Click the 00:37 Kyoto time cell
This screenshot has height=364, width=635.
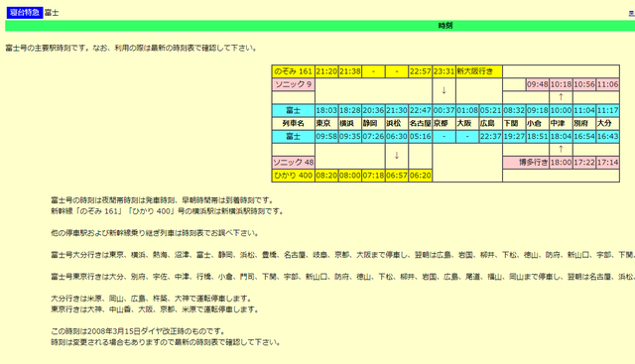444,110
